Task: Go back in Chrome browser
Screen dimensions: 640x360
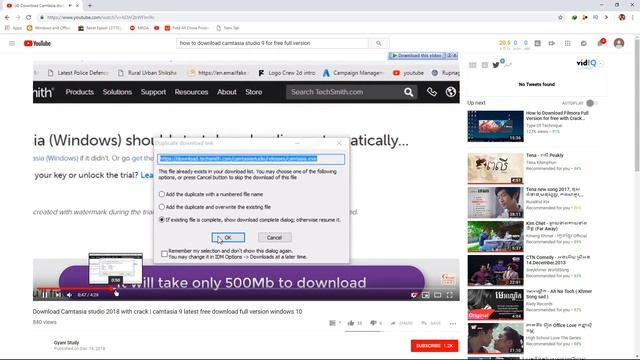Action: click(x=7, y=17)
